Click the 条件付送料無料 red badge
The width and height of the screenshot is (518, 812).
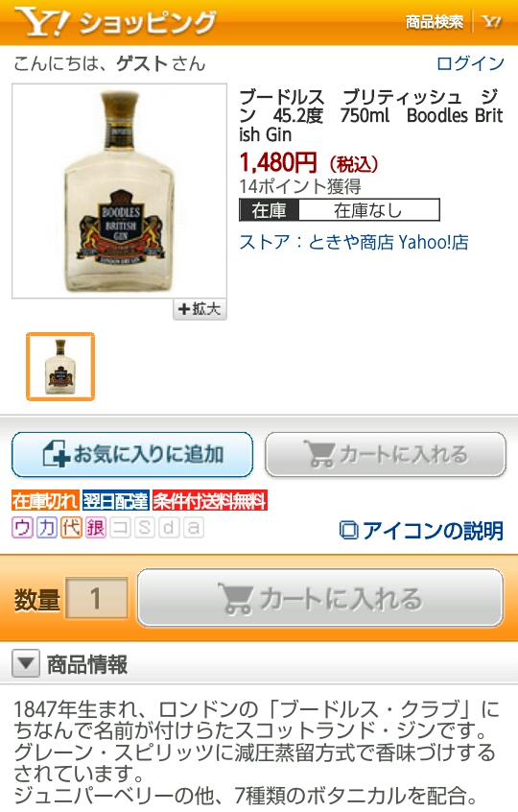[x=209, y=501]
